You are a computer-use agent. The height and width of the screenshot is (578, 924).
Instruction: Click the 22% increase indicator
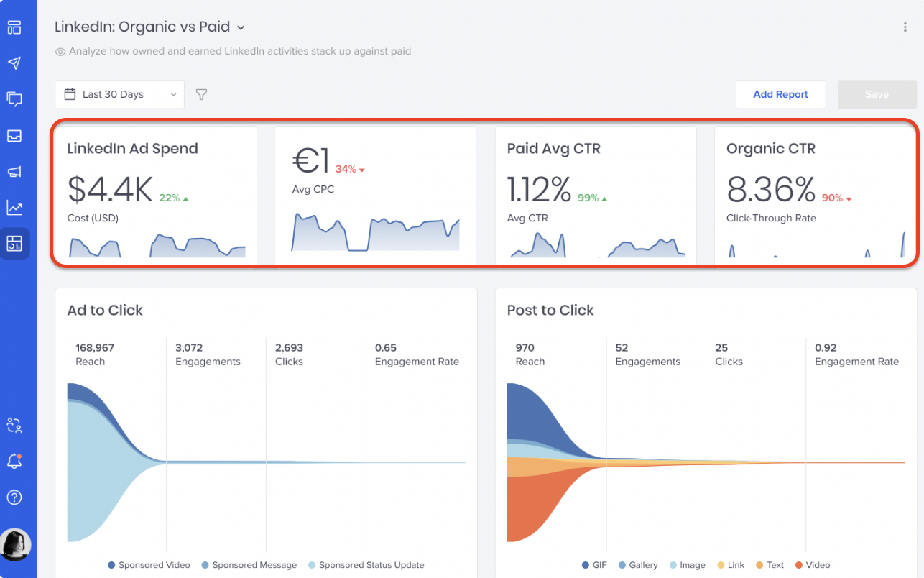pyautogui.click(x=174, y=198)
